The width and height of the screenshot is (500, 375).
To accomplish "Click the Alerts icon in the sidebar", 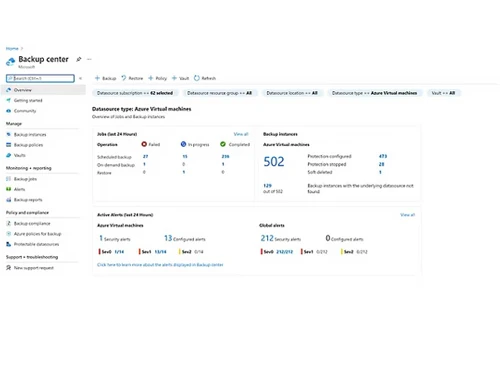I will pos(9,189).
